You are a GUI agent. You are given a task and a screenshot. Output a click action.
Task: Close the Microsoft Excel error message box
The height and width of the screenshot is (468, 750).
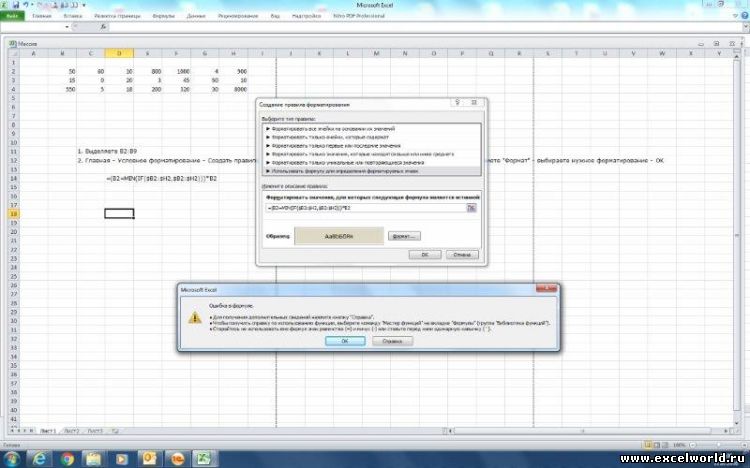(546, 289)
